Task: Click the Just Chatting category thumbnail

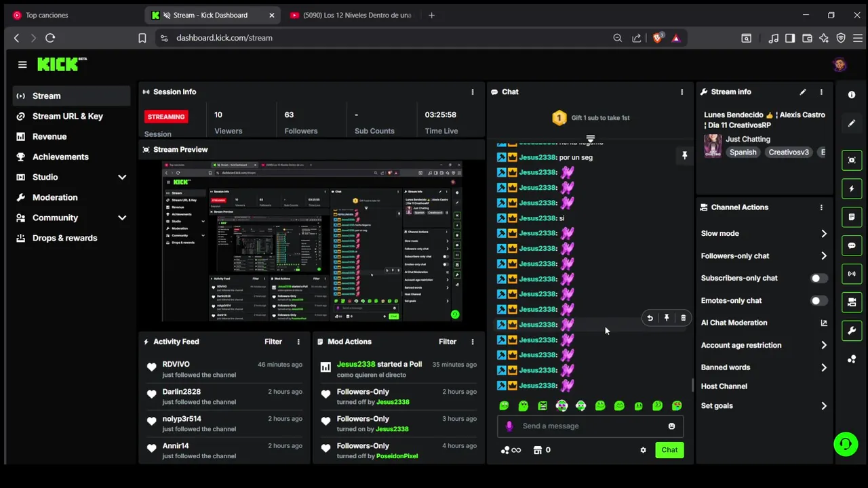Action: pyautogui.click(x=713, y=145)
